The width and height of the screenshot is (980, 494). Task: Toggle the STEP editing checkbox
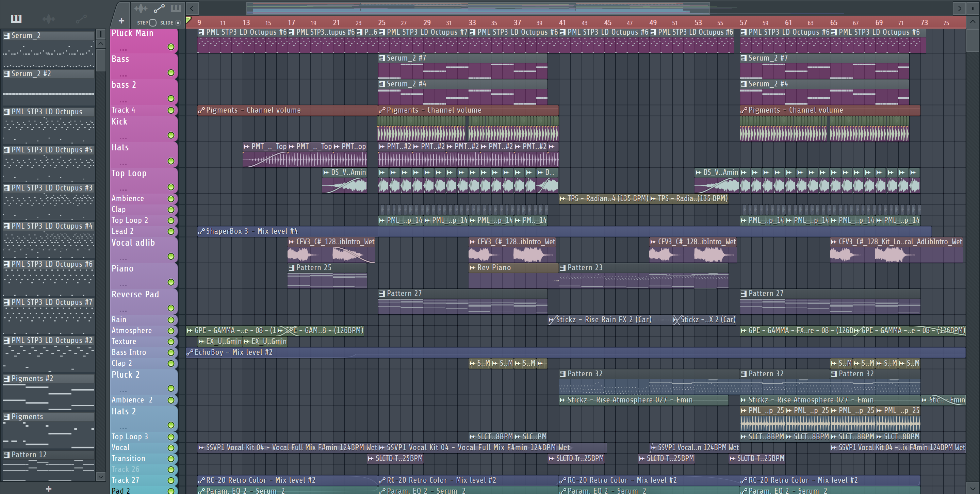[x=152, y=23]
